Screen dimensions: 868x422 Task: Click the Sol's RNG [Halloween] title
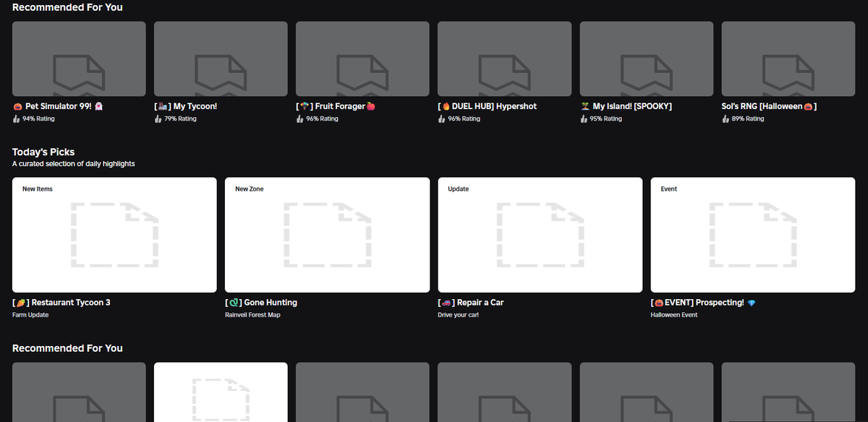[770, 106]
